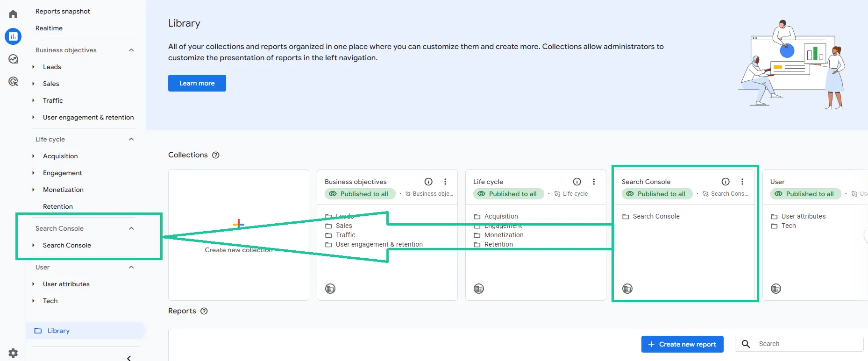Image resolution: width=868 pixels, height=361 pixels.
Task: Click the Create new report button
Action: [683, 344]
